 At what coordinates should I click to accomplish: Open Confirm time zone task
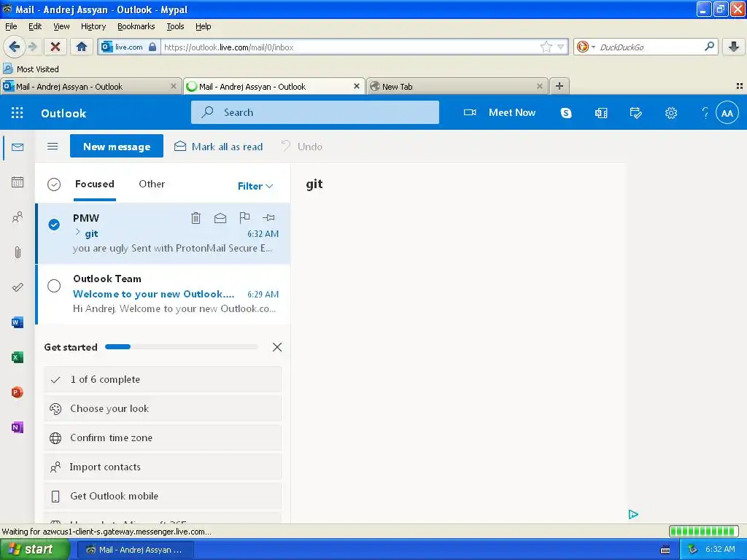(163, 437)
